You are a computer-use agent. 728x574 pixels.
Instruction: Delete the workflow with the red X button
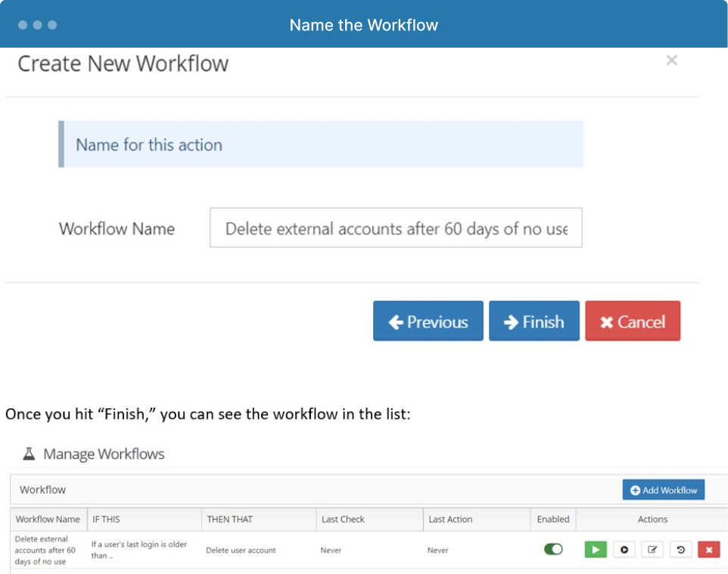[709, 549]
